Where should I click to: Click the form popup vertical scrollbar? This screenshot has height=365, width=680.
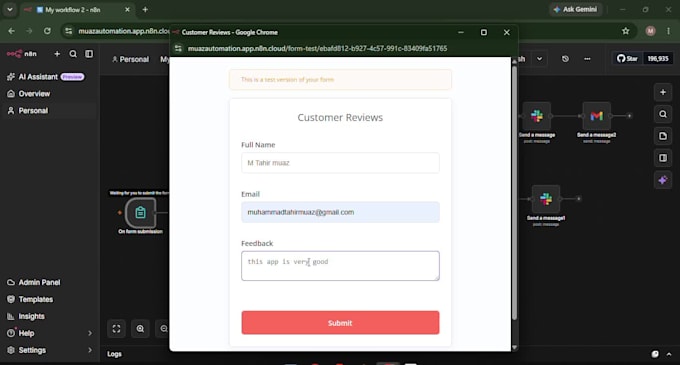point(514,193)
